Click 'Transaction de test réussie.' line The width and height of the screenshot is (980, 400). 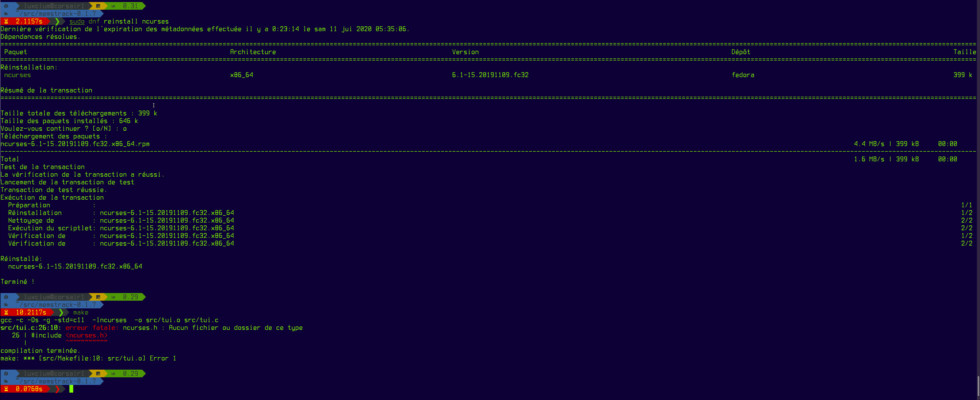pyautogui.click(x=54, y=189)
